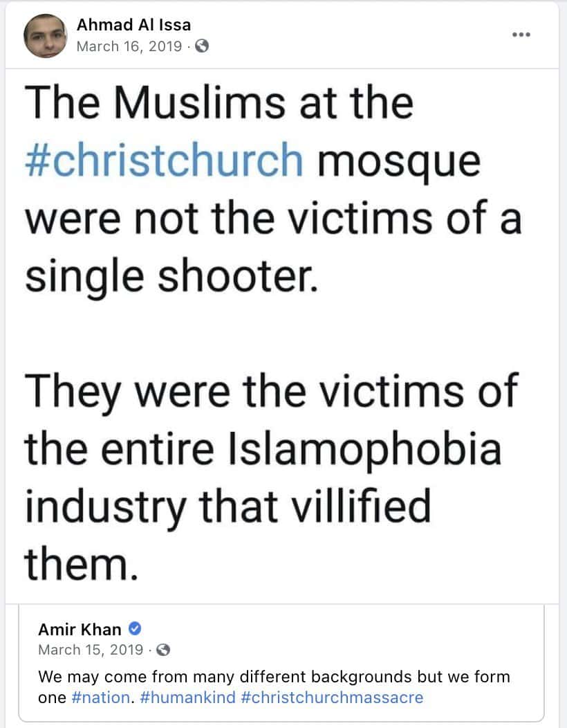This screenshot has height=728, width=567.
Task: Click the "industry that villified" line
Action: [227, 506]
